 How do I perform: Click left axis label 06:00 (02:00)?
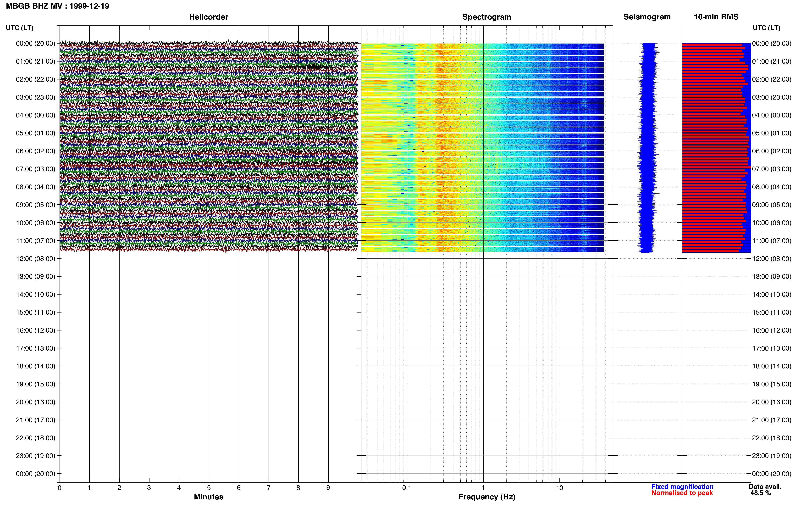click(36, 151)
